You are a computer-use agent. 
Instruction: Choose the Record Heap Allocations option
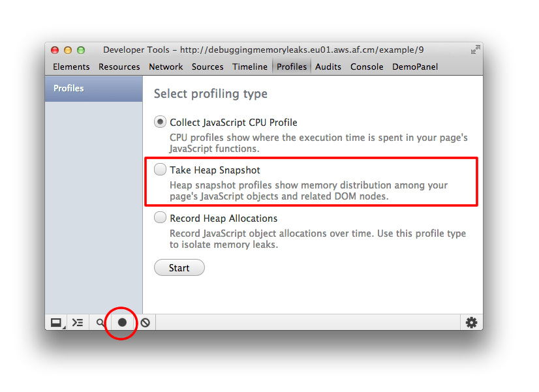(160, 218)
